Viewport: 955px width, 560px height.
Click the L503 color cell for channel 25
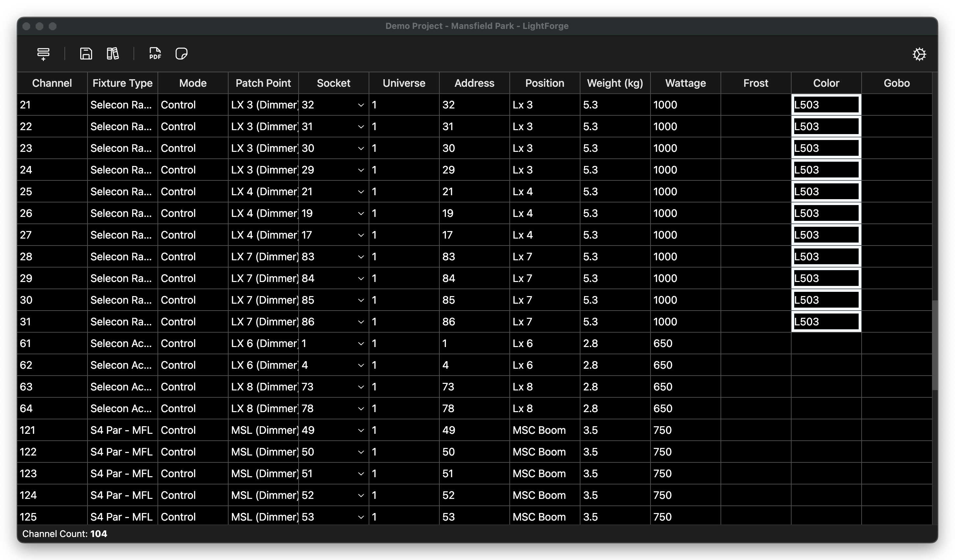(826, 192)
